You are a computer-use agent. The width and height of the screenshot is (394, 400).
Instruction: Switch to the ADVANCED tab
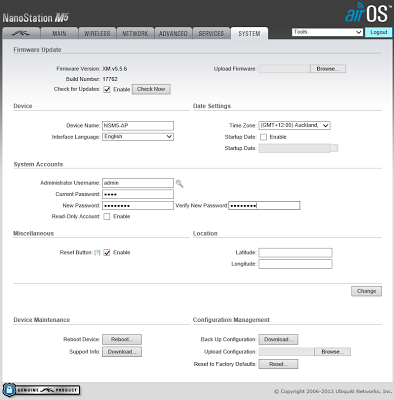tap(173, 33)
